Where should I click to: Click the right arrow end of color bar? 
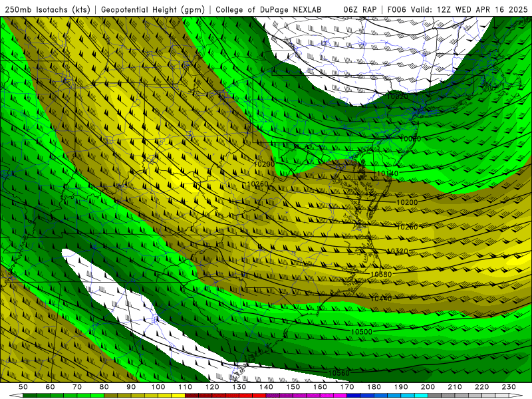click(x=516, y=396)
